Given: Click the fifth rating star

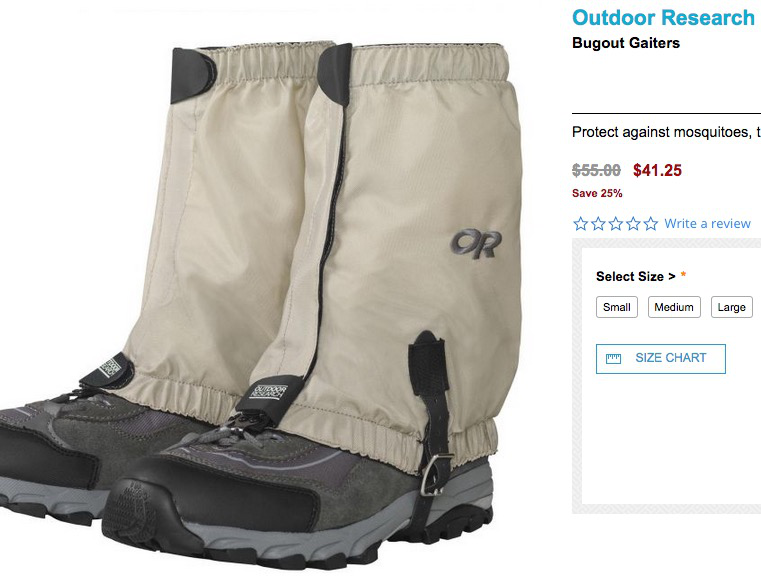Looking at the screenshot, I should pyautogui.click(x=651, y=224).
